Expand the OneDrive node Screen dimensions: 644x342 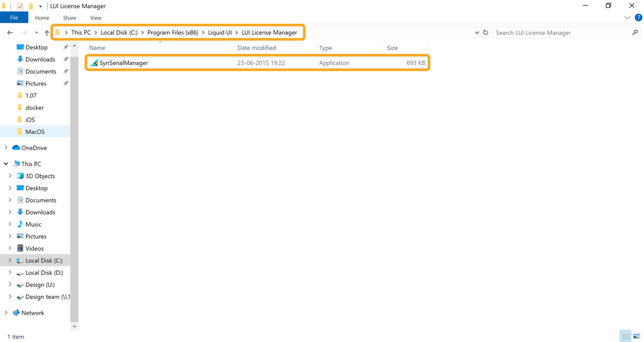coord(6,148)
